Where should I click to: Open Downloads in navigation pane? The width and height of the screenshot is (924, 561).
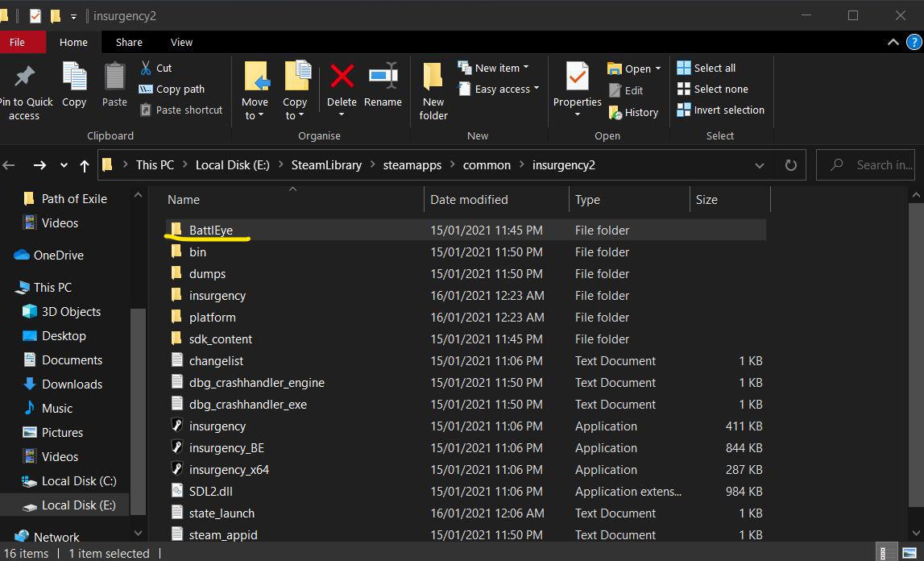tap(72, 384)
